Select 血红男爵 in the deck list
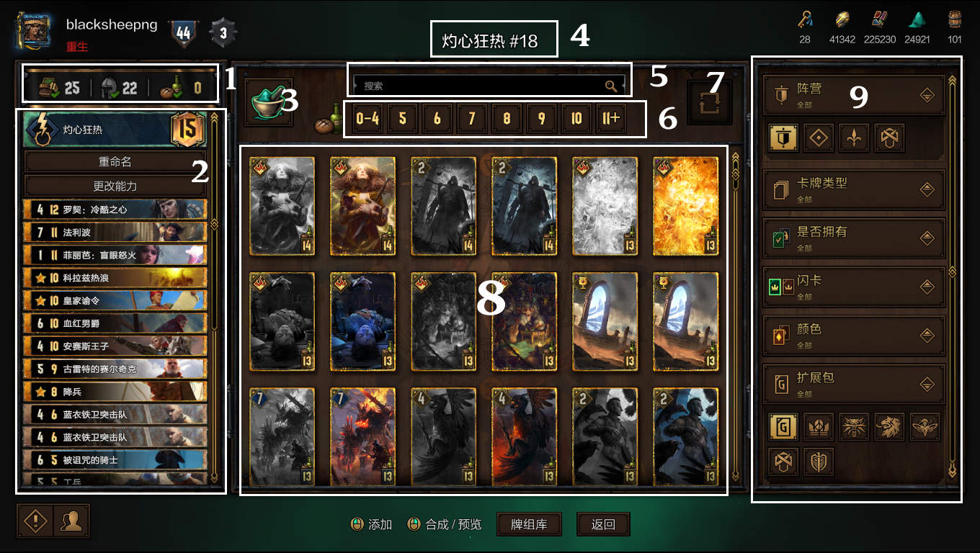 coord(115,323)
